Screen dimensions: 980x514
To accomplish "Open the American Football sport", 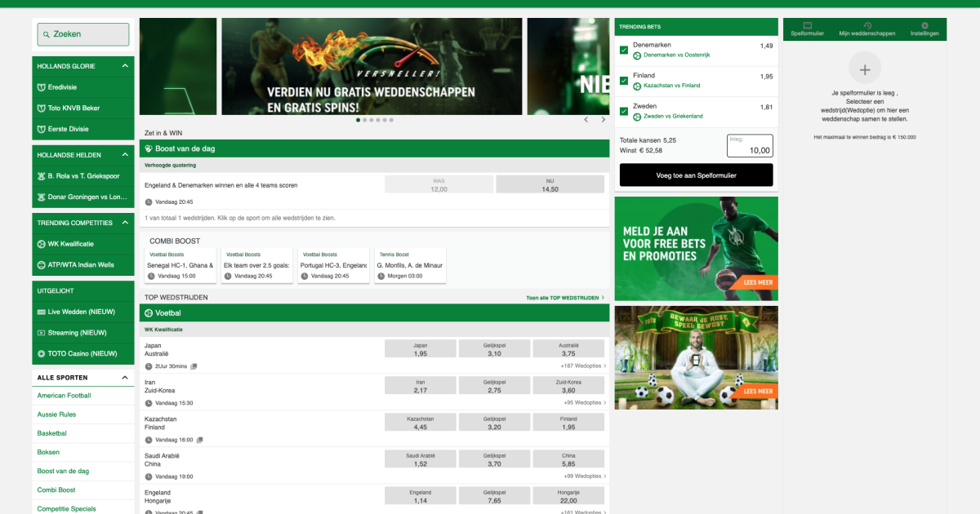I will click(65, 396).
